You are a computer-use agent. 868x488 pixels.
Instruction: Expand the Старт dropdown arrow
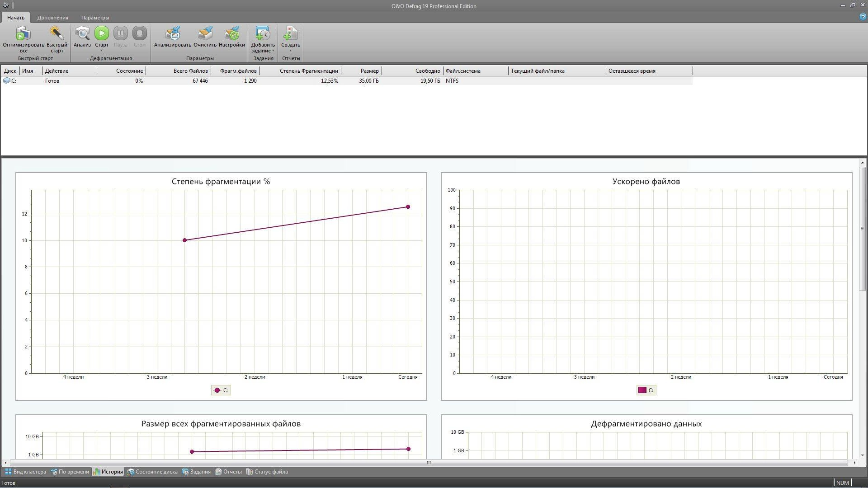[x=102, y=50]
